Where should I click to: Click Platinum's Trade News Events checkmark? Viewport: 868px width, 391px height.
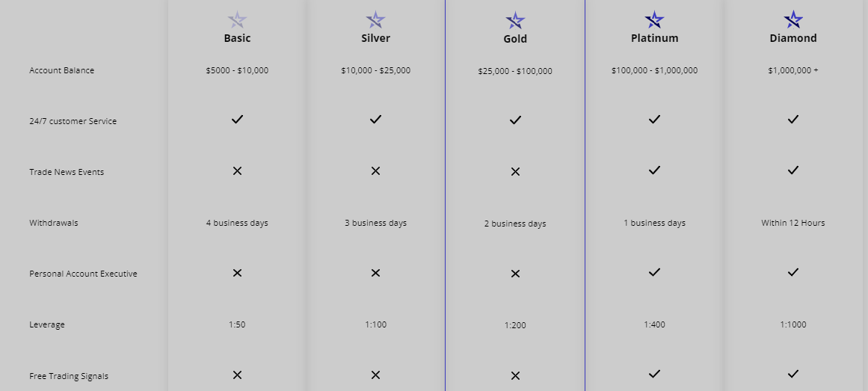point(654,170)
